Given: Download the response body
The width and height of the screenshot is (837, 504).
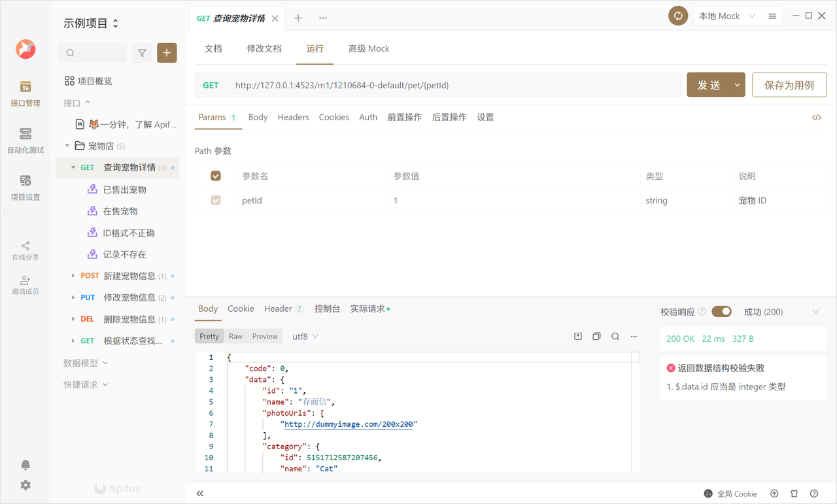Looking at the screenshot, I should (578, 336).
